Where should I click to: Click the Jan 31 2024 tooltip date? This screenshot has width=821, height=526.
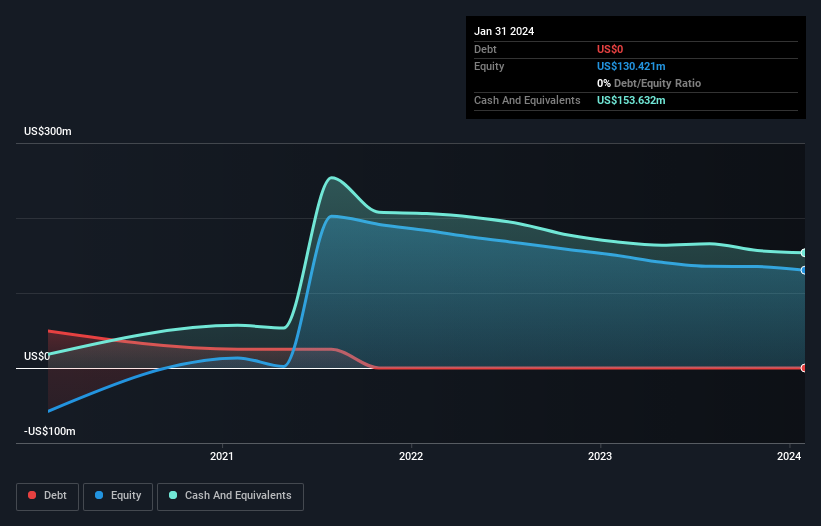pos(504,31)
